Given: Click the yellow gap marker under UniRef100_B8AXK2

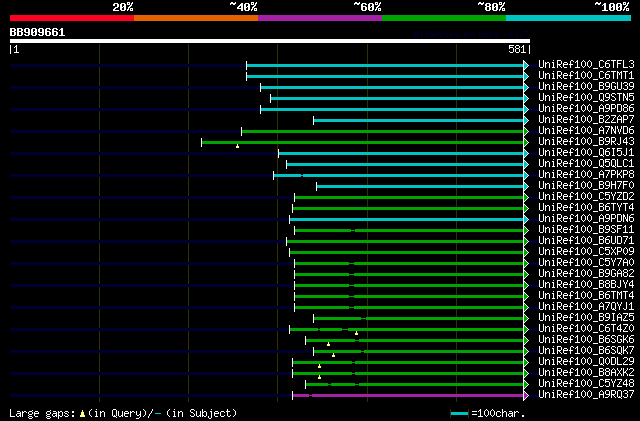Looking at the screenshot, I should pos(319,377).
